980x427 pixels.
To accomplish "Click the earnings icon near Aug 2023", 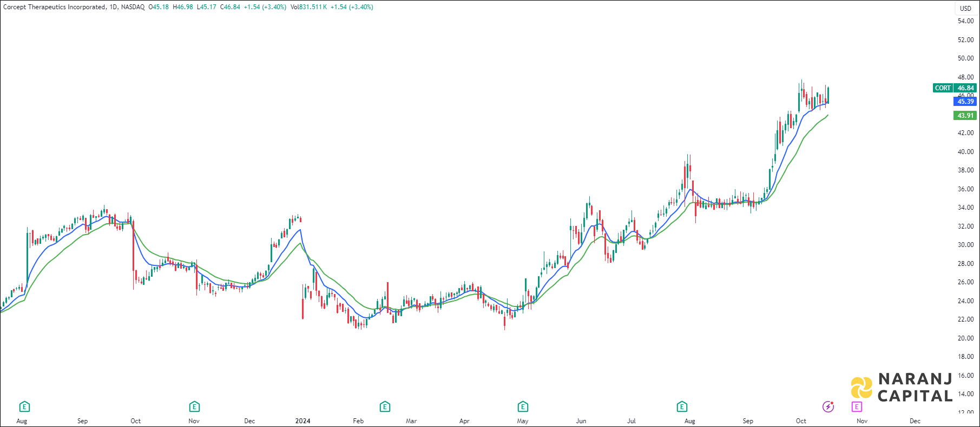I will click(24, 406).
